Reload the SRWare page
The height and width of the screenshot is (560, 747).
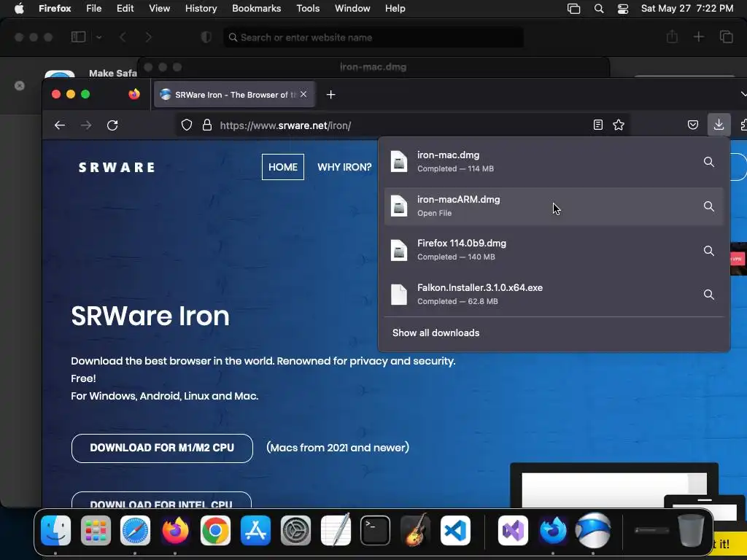click(112, 125)
